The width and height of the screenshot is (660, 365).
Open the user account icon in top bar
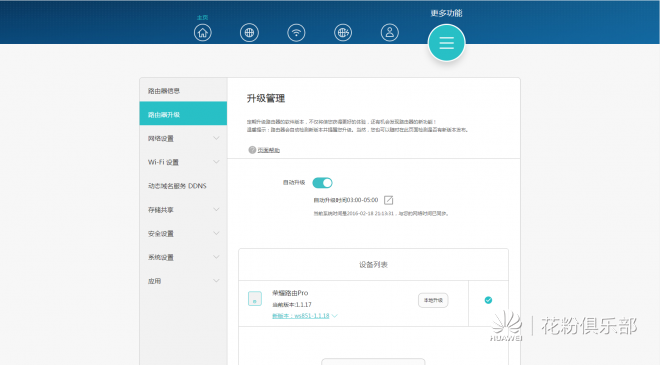coord(390,32)
